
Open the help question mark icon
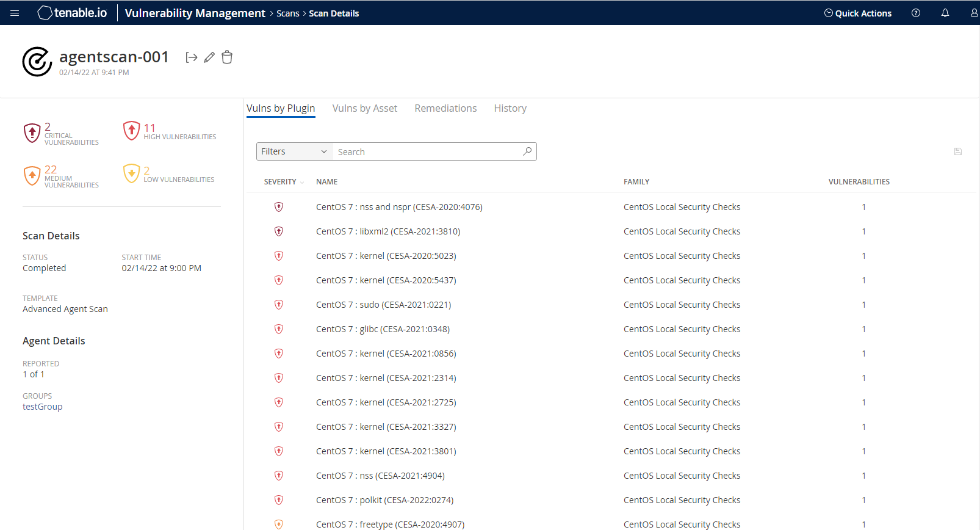click(x=916, y=13)
